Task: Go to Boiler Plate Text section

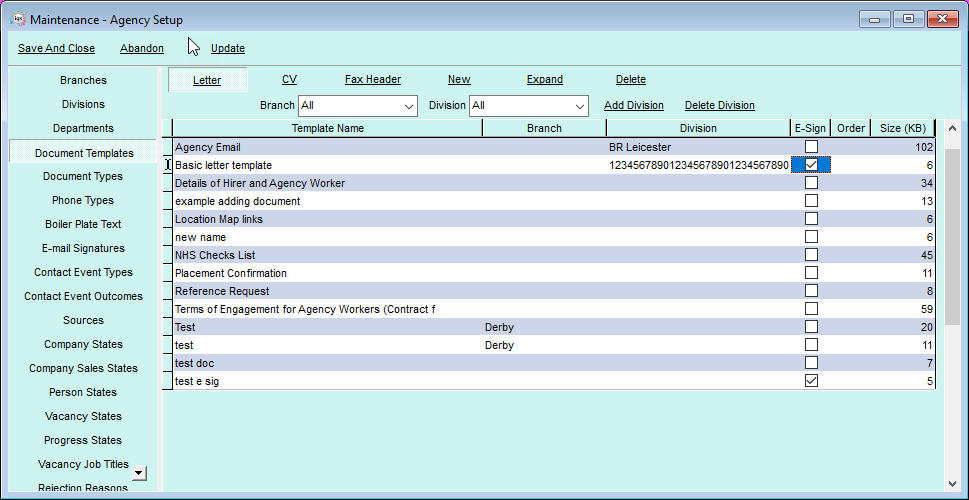Action: point(83,224)
